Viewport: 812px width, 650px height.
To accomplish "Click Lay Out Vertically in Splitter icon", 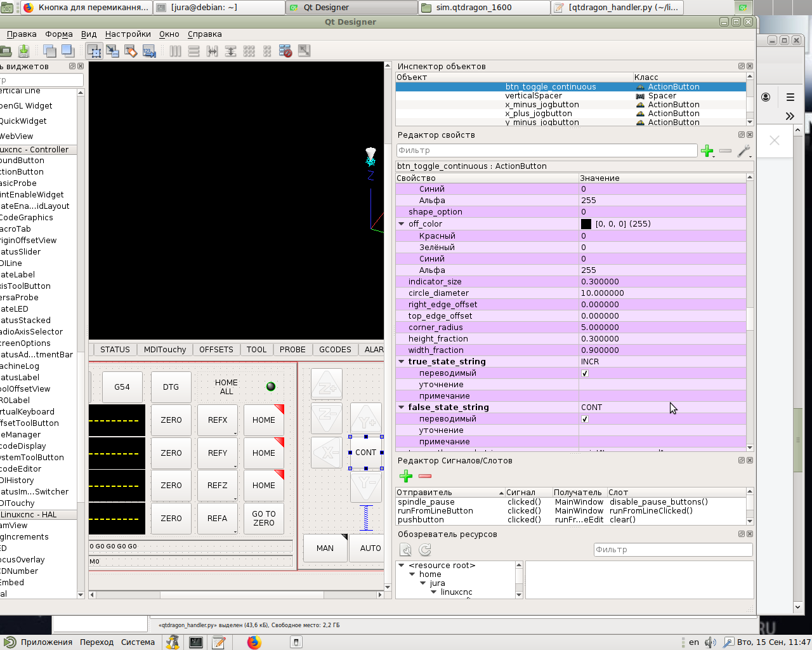I will pos(231,51).
